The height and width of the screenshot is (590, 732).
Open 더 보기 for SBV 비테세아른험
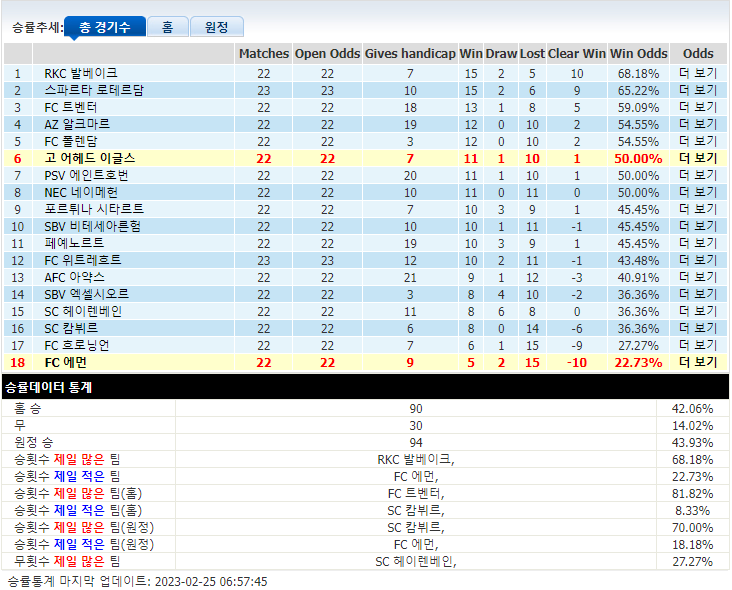click(698, 226)
